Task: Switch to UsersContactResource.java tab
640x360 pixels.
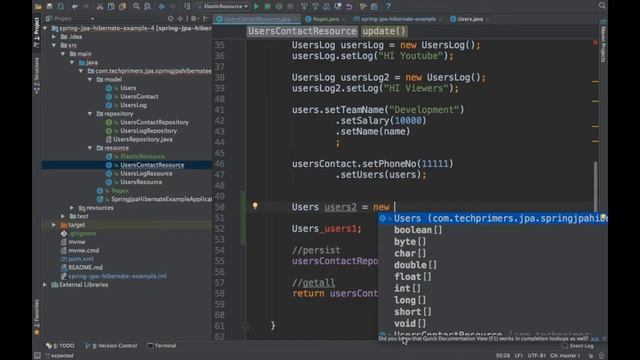Action: 256,19
